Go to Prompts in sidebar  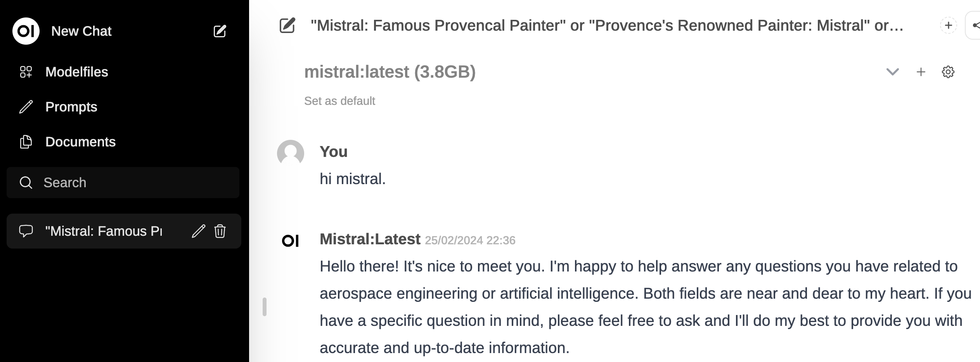pos(71,107)
